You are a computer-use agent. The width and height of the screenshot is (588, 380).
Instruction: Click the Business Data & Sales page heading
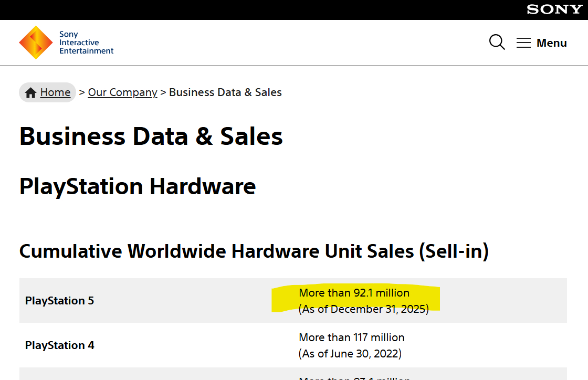point(151,136)
